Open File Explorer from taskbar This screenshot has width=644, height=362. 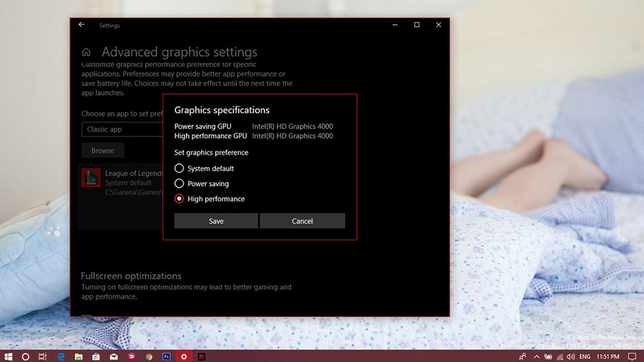point(78,357)
